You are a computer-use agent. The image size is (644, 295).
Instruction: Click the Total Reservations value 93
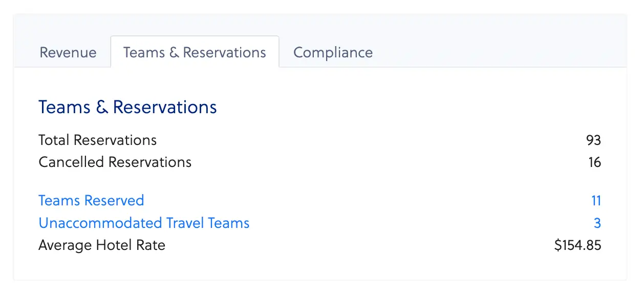coord(593,140)
